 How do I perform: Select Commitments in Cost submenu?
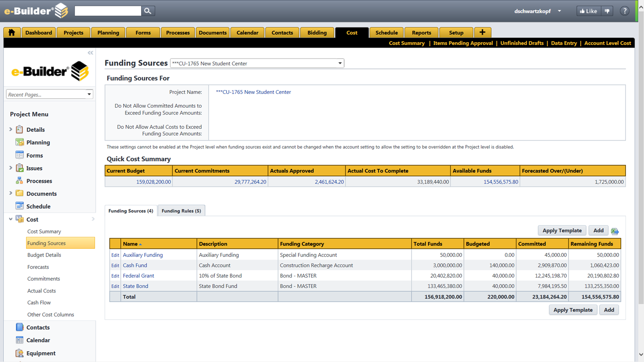click(44, 279)
